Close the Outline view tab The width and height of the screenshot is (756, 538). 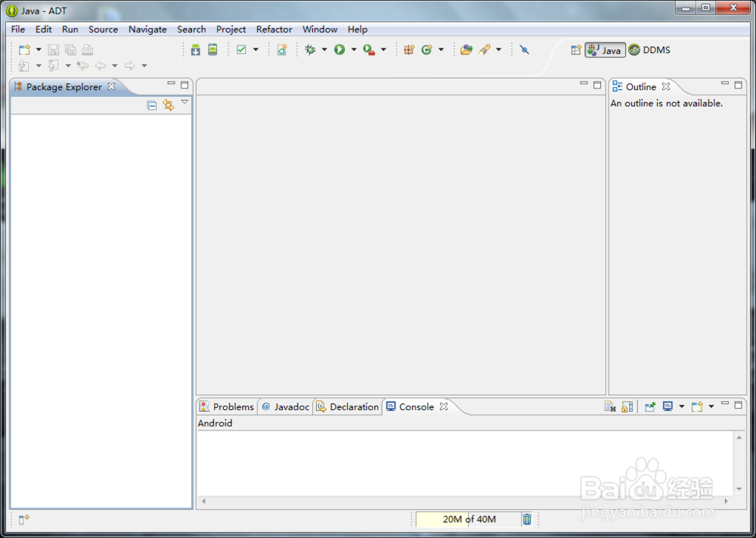666,86
